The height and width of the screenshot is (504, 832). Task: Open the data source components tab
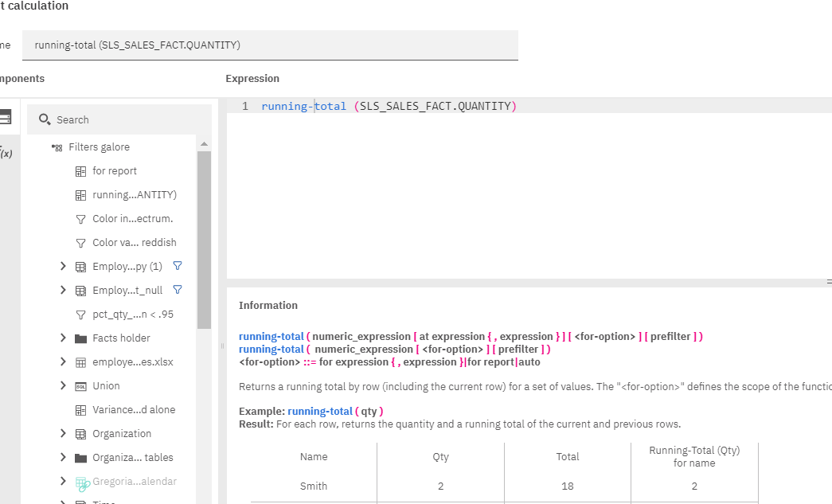tap(5, 117)
